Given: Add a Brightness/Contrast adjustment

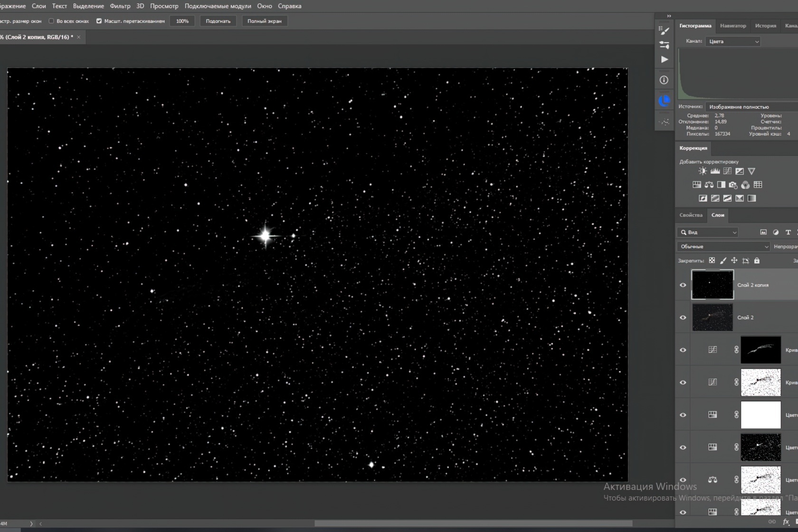Looking at the screenshot, I should (x=703, y=171).
